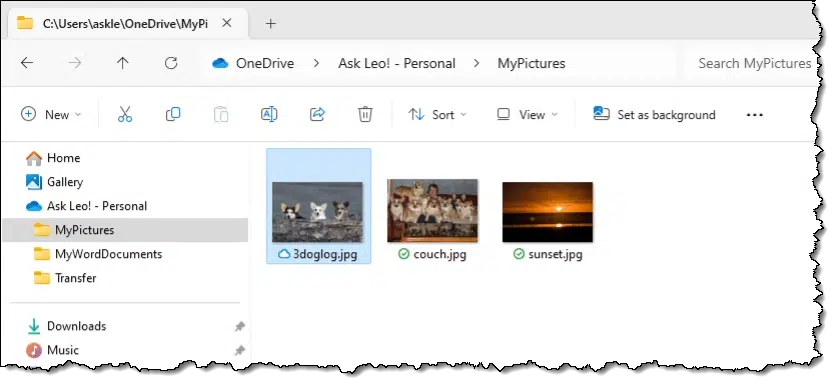Expand the Sort options menu
This screenshot has width=838, height=386.
437,114
